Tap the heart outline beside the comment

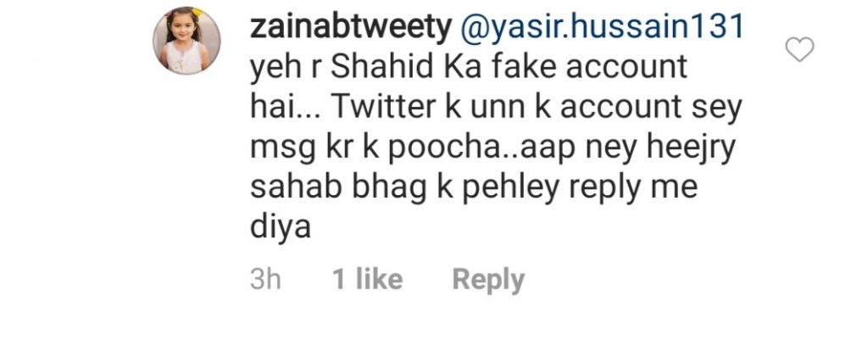(799, 50)
